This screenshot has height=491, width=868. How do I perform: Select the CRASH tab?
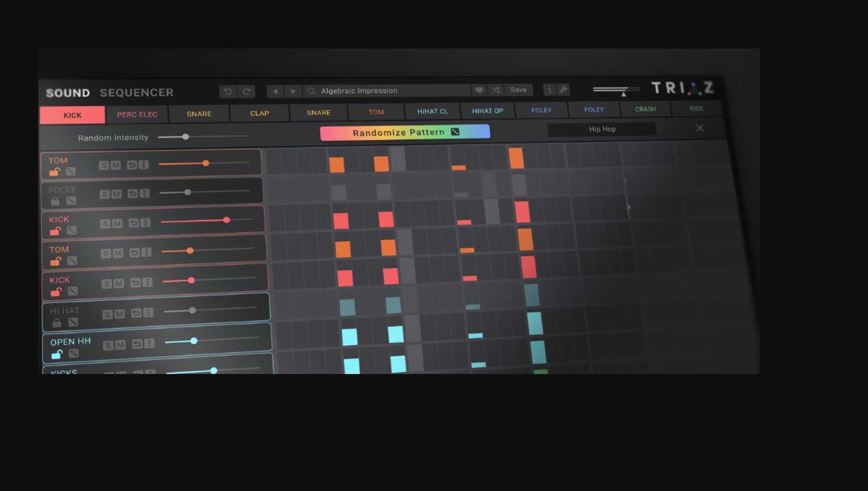pyautogui.click(x=645, y=109)
